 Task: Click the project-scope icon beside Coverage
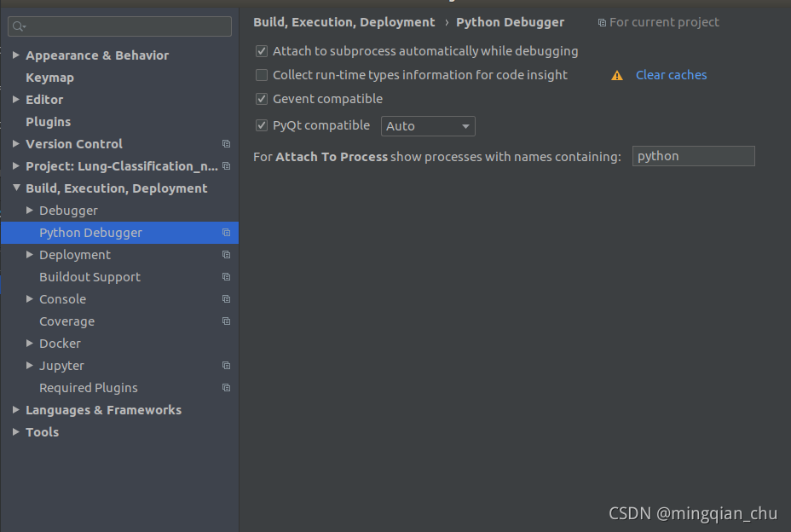coord(226,321)
